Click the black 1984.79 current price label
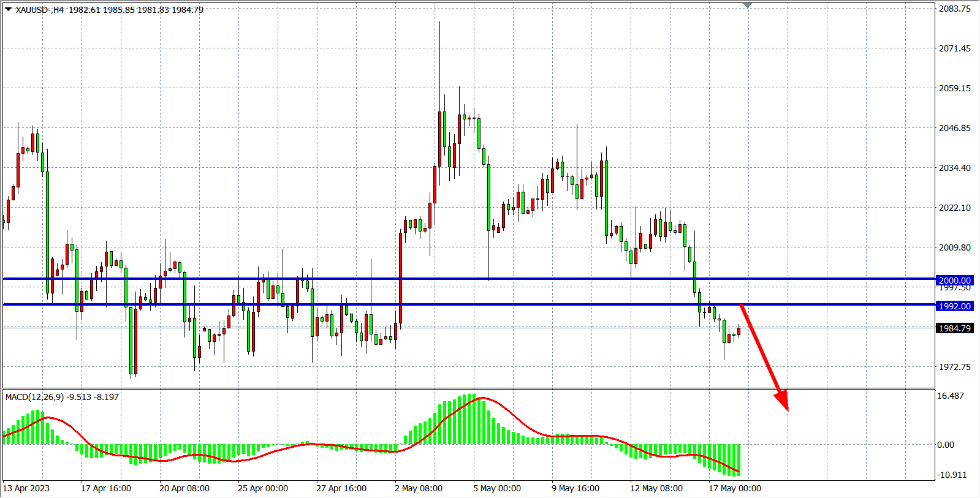This screenshot has width=980, height=498. [x=954, y=328]
